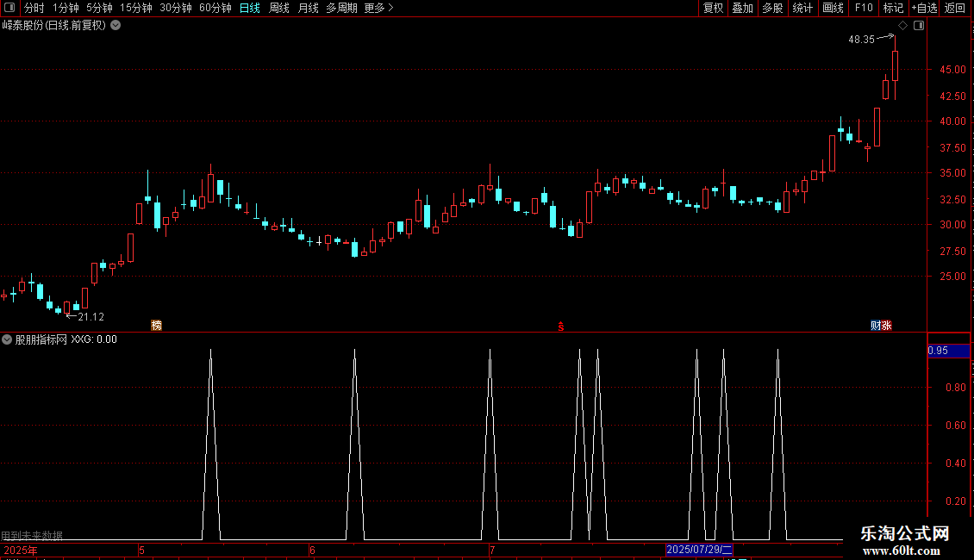Image resolution: width=974 pixels, height=560 pixels.
Task: Open the 涨 limit-up marker
Action: point(886,326)
